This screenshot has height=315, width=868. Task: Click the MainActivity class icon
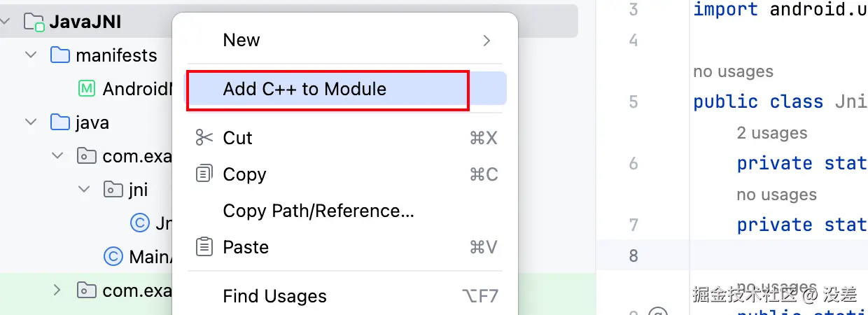(x=112, y=257)
